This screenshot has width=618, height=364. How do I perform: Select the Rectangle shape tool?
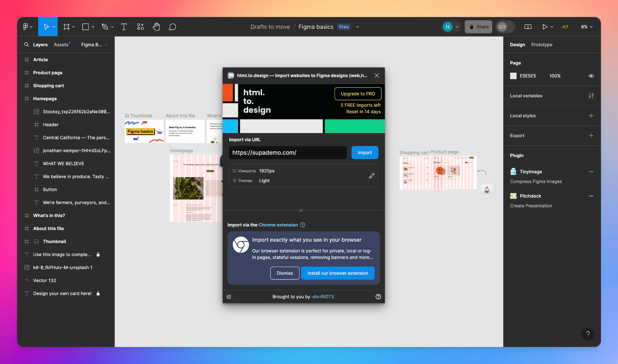[85, 27]
